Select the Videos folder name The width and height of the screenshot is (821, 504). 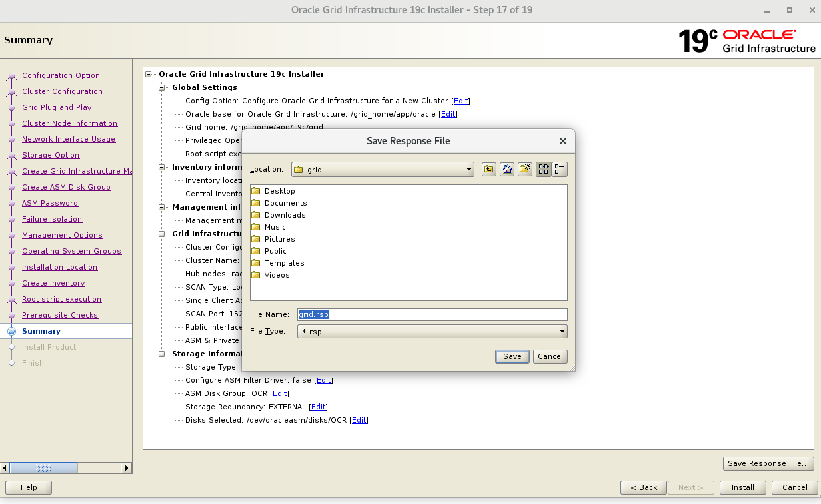[x=277, y=275]
